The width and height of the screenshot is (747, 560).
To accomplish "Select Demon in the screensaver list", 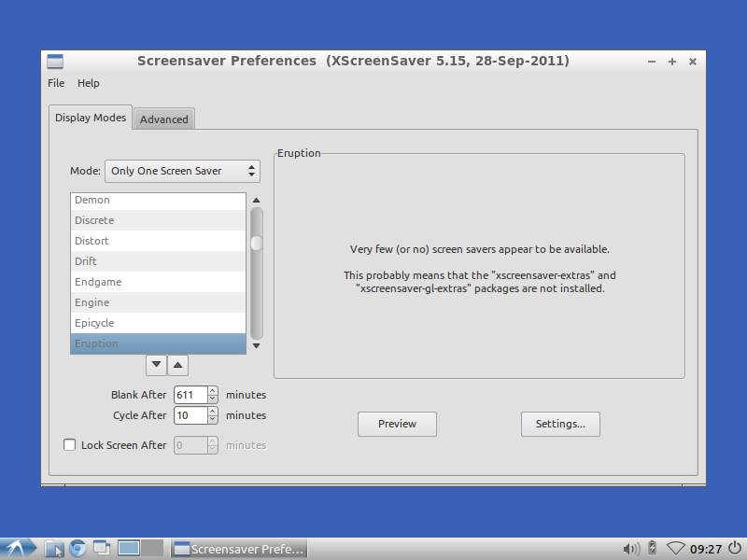I will click(x=158, y=200).
